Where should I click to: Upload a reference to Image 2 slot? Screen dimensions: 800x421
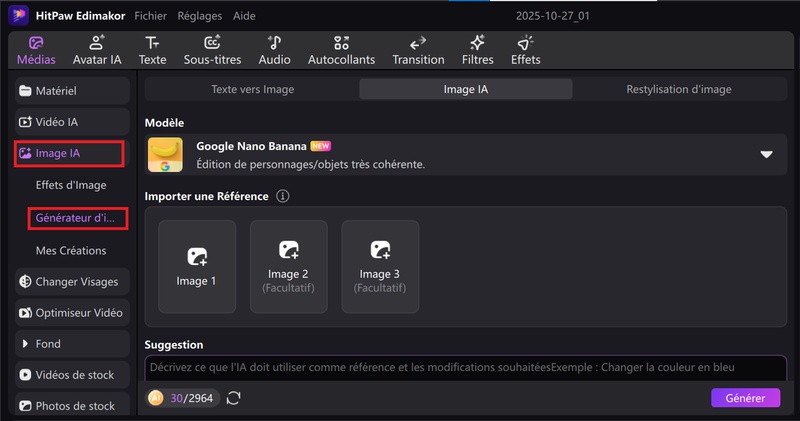(288, 267)
